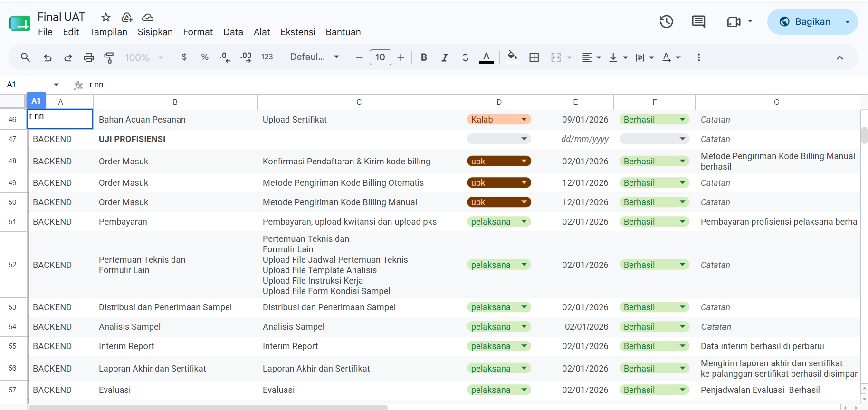868x410 pixels.
Task: Start a video call via camera icon
Action: [x=734, y=21]
